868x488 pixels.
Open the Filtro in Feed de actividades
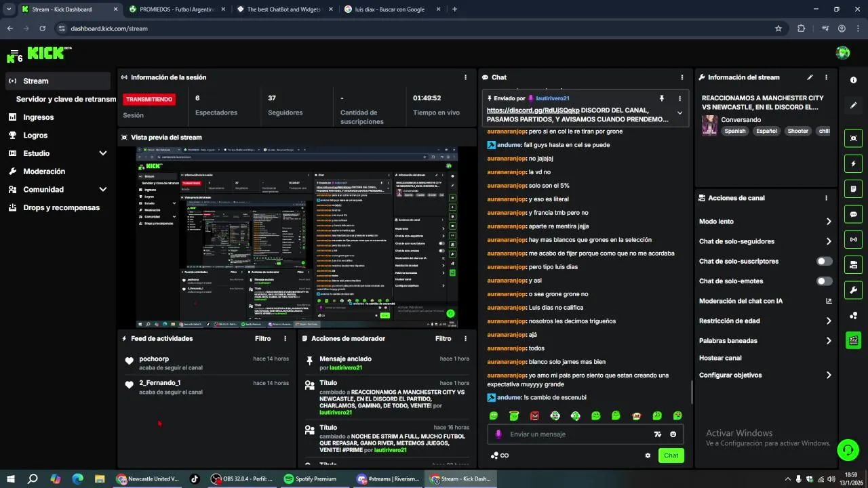click(x=263, y=338)
